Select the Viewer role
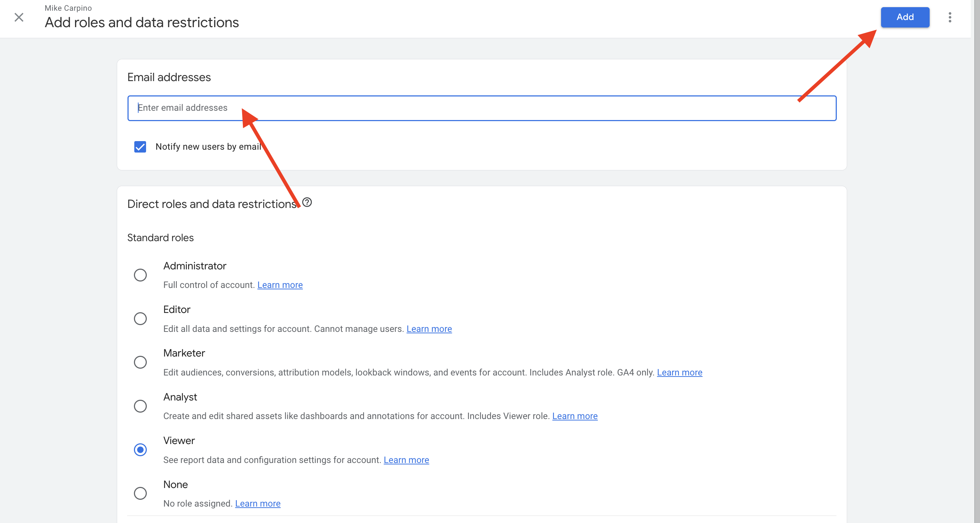The width and height of the screenshot is (980, 523). tap(140, 449)
